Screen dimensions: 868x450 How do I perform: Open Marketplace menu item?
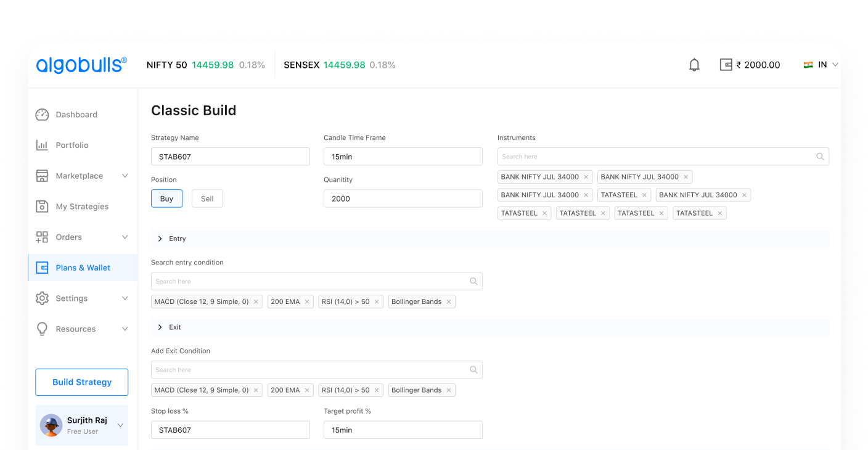pyautogui.click(x=80, y=176)
